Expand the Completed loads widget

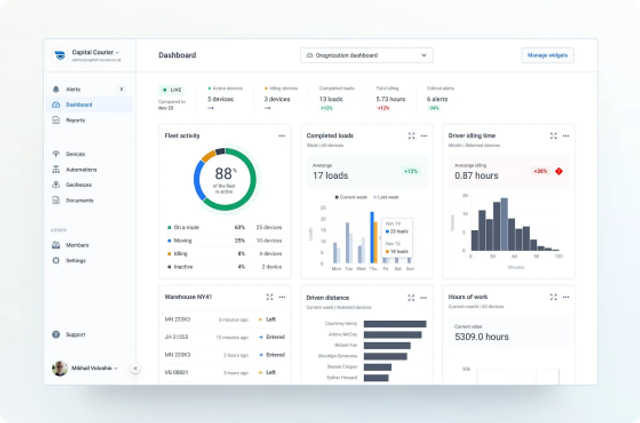point(411,136)
